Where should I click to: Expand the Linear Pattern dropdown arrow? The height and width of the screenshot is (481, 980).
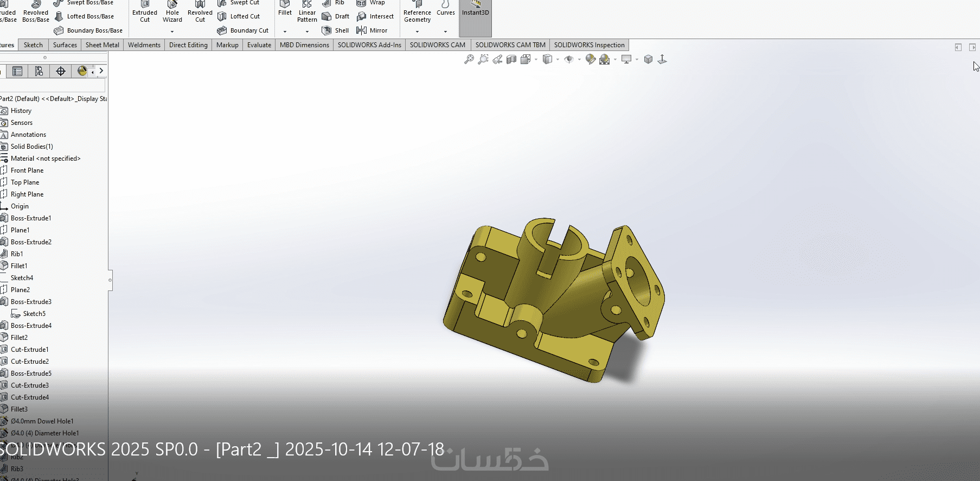[307, 31]
